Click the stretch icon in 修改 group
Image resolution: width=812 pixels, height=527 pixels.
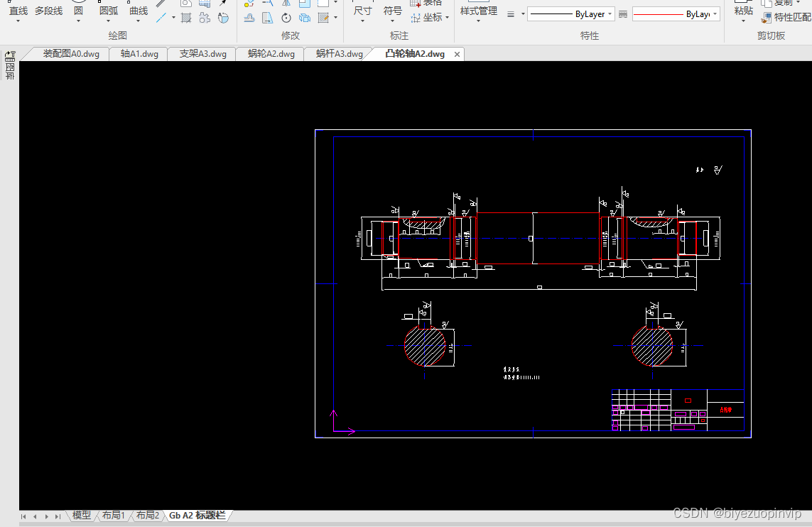(267, 18)
